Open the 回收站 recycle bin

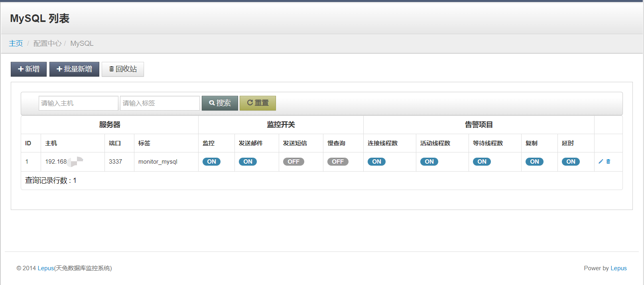coord(123,69)
